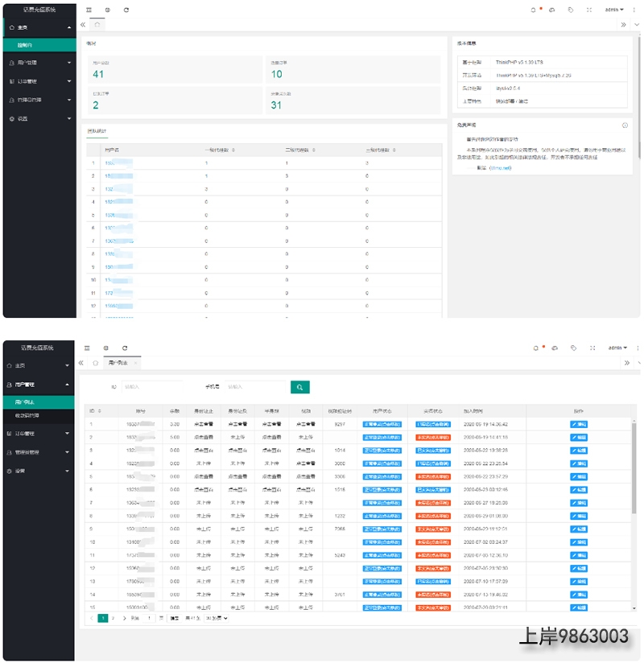Click the sidebar collapse icon in the upper dashboard header
644x663 pixels.
coord(89,10)
